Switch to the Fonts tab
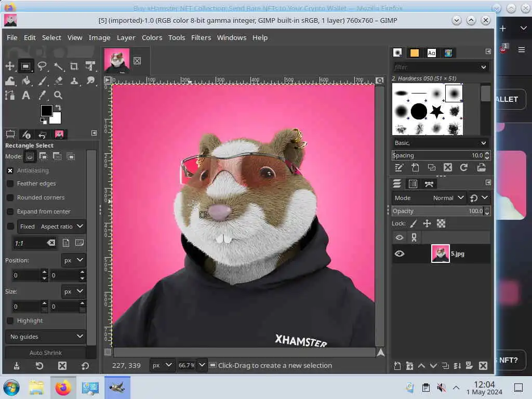532x399 pixels. click(432, 53)
